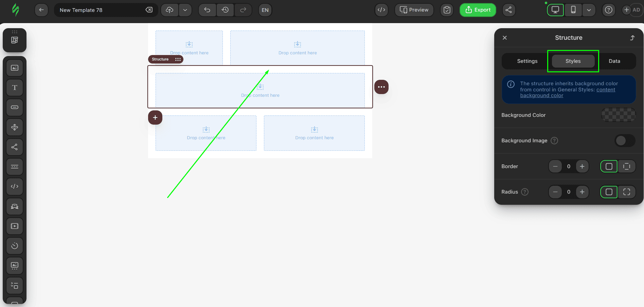Select the Text block tool
This screenshot has height=307, width=644.
(15, 88)
